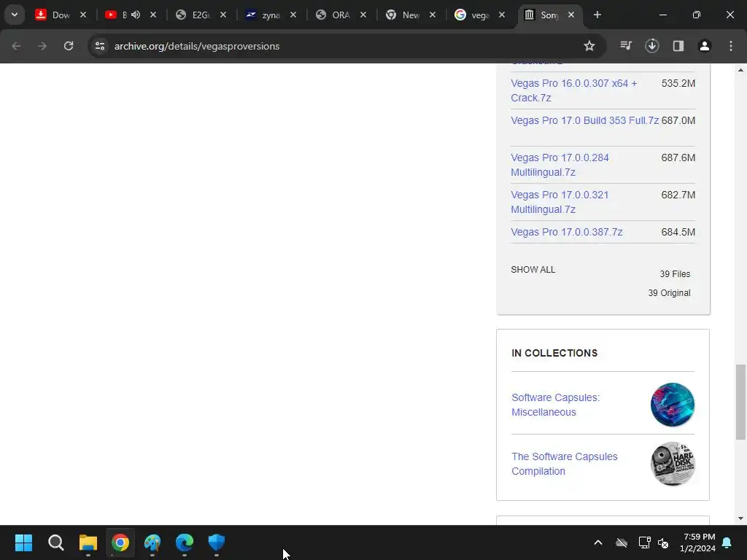Viewport: 747px width, 560px height.
Task: Open Windows taskbar search
Action: click(x=55, y=542)
